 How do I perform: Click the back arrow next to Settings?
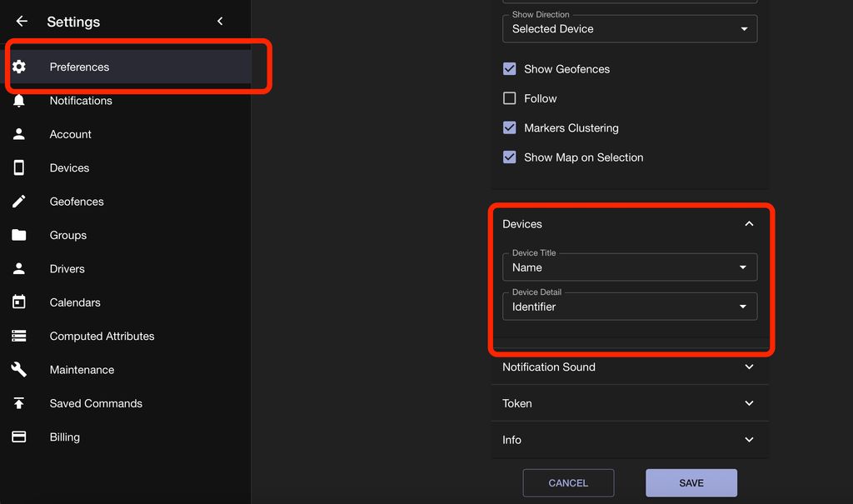click(x=22, y=22)
